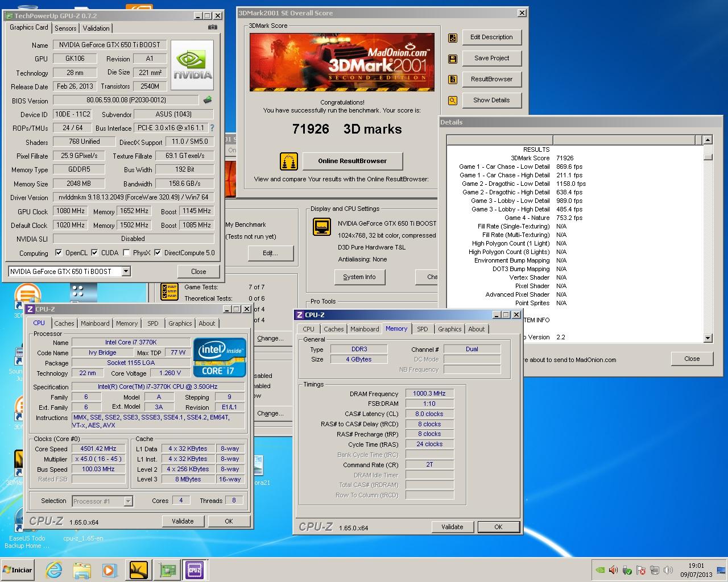Image resolution: width=728 pixels, height=582 pixels.
Task: Click Validate in the CPU-Z Memory window
Action: [x=452, y=527]
